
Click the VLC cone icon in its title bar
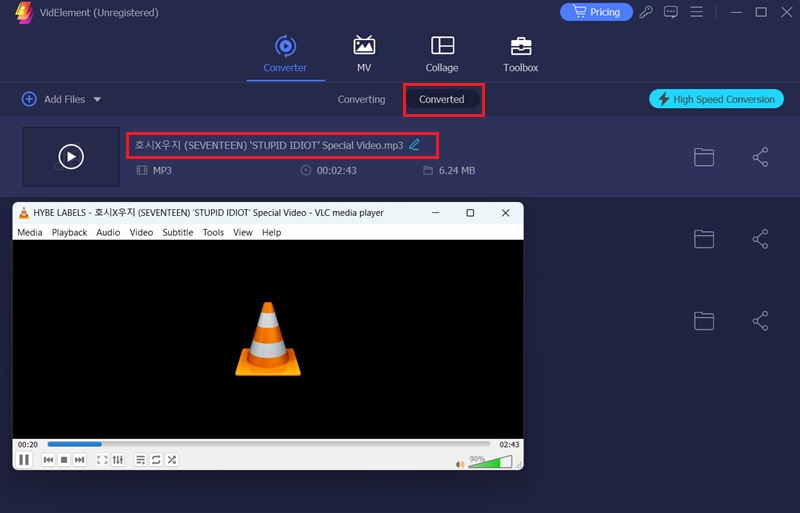(23, 213)
